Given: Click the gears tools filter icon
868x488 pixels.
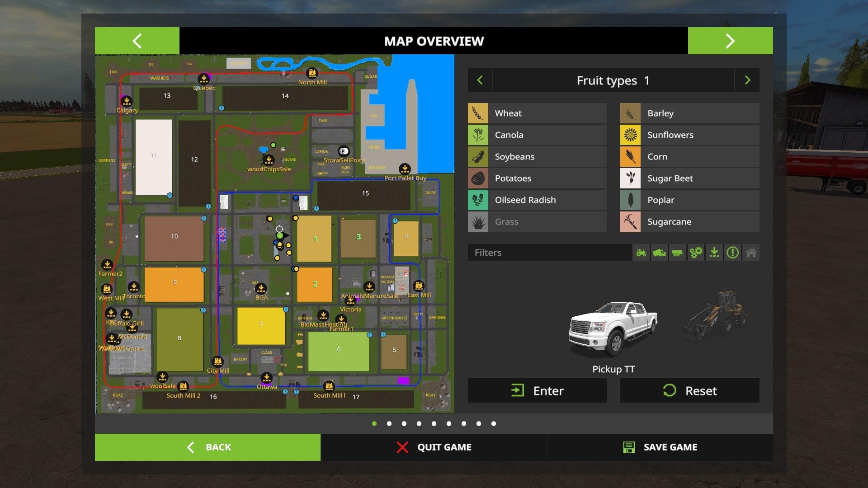Looking at the screenshot, I should tap(696, 253).
